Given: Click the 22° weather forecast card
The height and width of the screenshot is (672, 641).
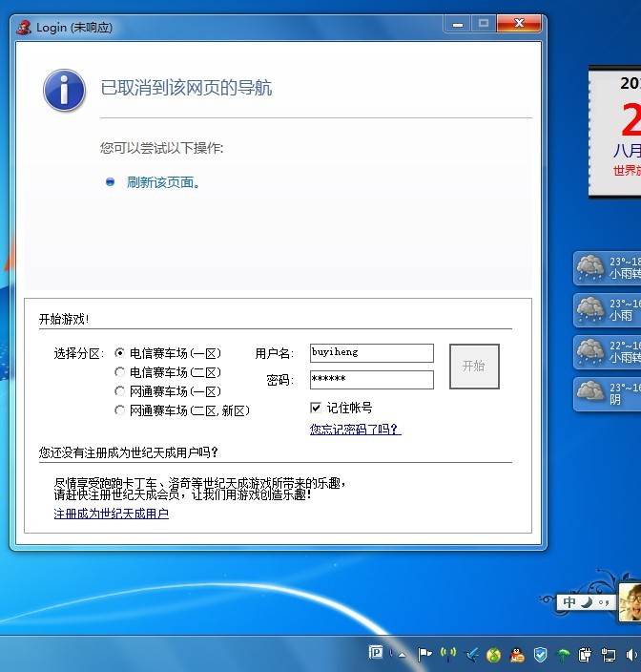Looking at the screenshot, I should pyautogui.click(x=608, y=352).
